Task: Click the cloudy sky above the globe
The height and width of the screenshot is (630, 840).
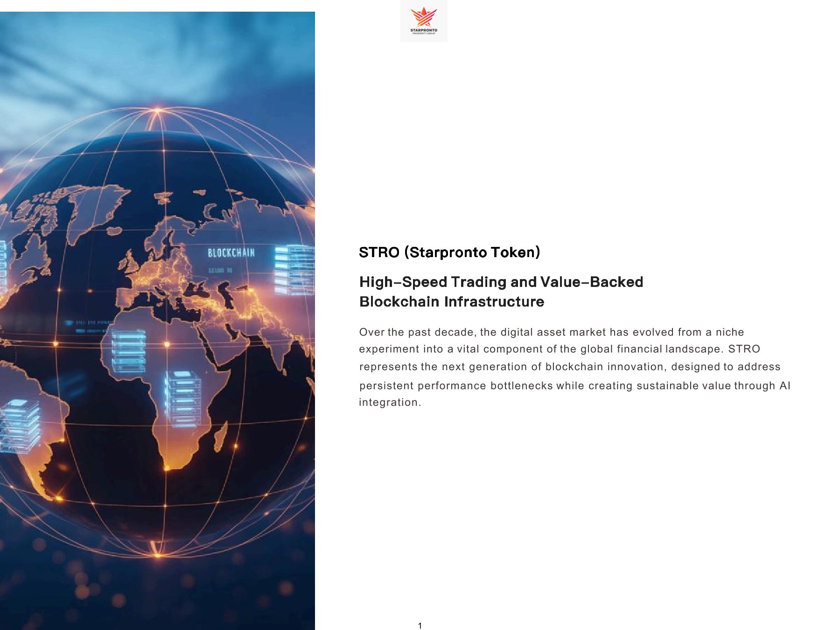Action: 140,56
